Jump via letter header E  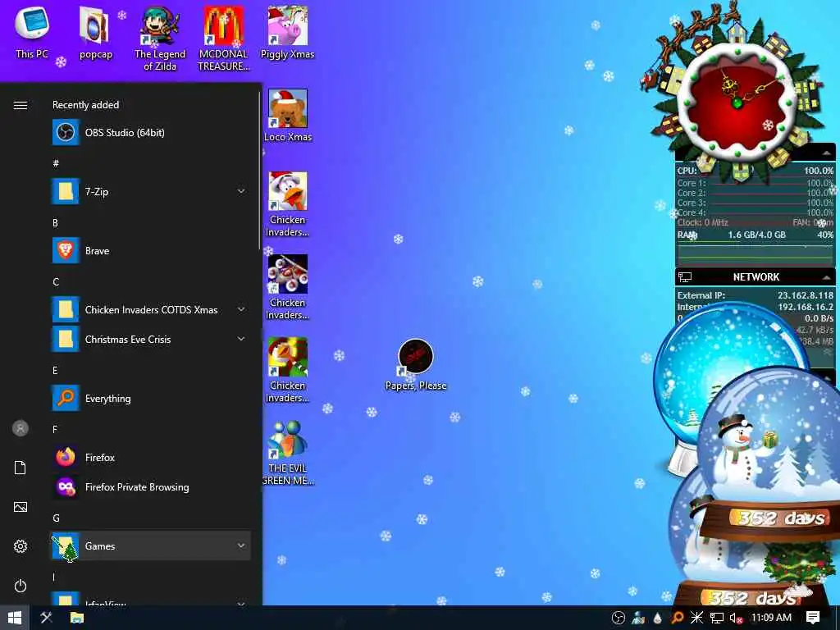point(55,370)
